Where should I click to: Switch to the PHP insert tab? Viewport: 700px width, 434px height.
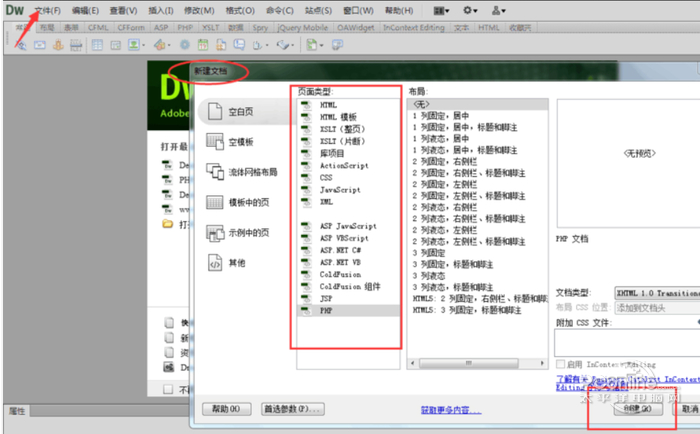pos(185,28)
